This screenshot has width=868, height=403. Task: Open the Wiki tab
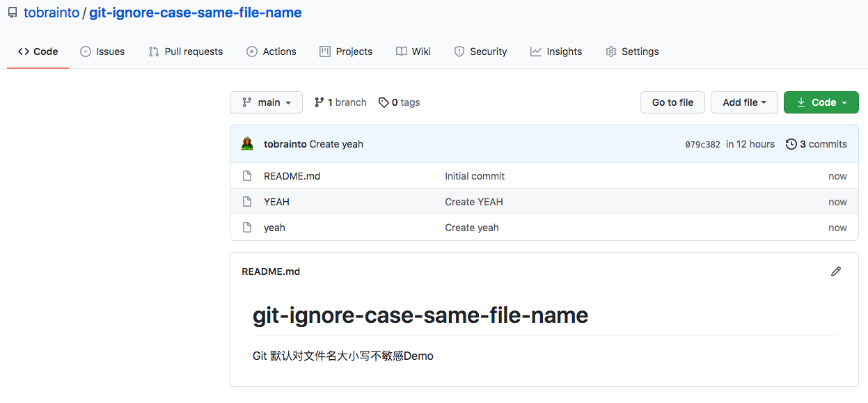click(x=413, y=52)
